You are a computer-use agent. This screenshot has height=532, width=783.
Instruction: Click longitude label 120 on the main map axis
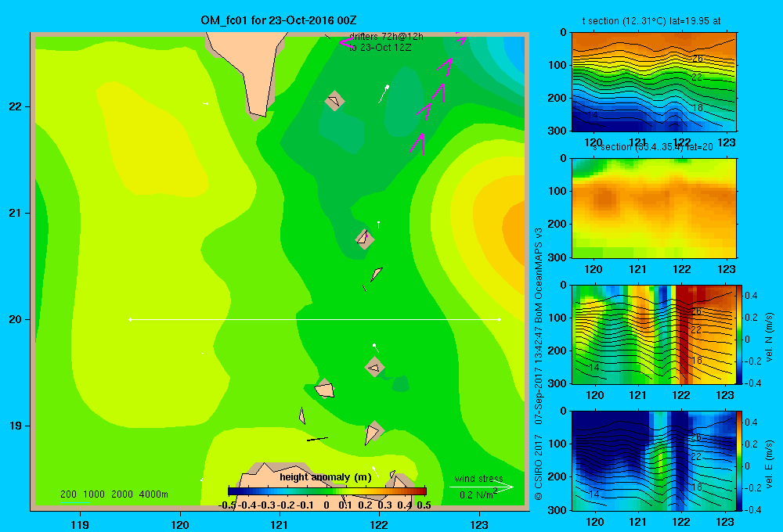180,524
